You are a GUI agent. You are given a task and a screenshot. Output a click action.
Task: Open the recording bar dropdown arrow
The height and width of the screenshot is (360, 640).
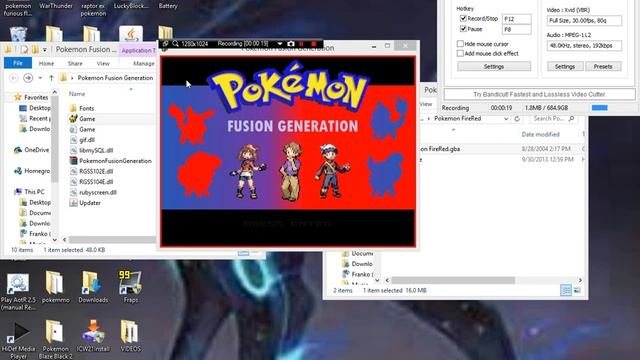coord(280,44)
